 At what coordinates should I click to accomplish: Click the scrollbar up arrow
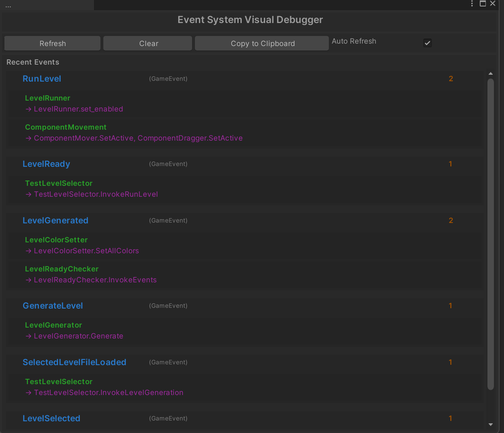(x=491, y=73)
